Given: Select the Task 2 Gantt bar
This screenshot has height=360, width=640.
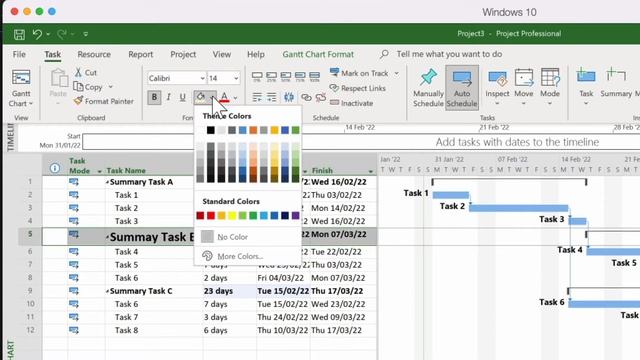Looking at the screenshot, I should click(518, 208).
